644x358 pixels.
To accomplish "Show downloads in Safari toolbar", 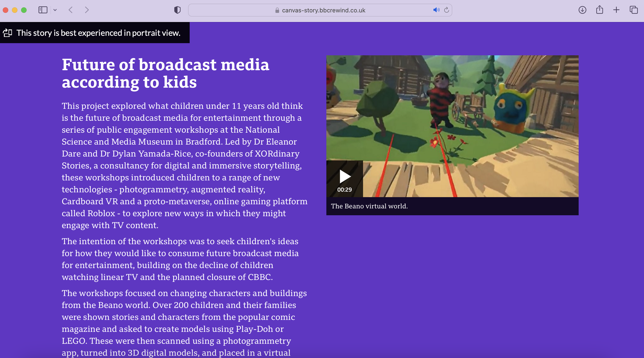I will click(582, 10).
